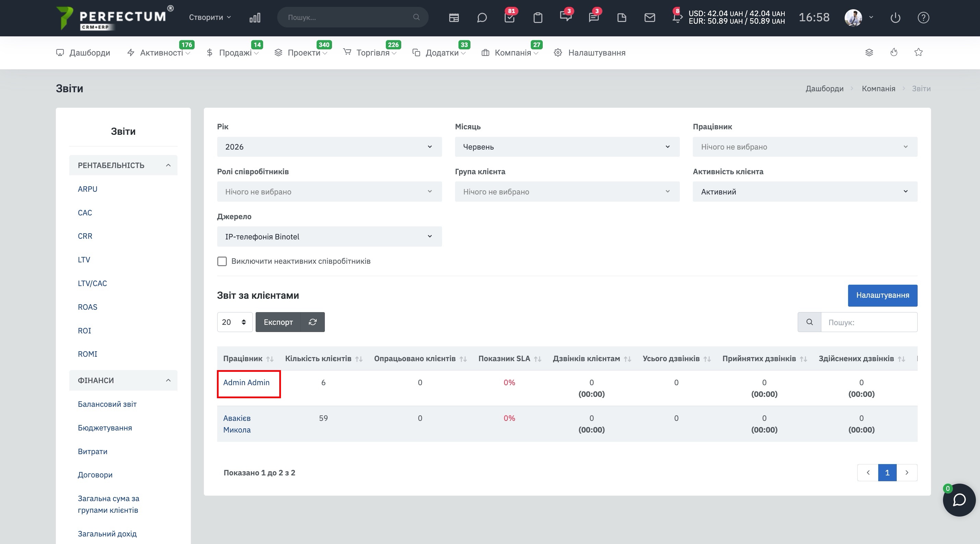This screenshot has width=980, height=544.
Task: Click the star favorites icon
Action: pos(918,52)
